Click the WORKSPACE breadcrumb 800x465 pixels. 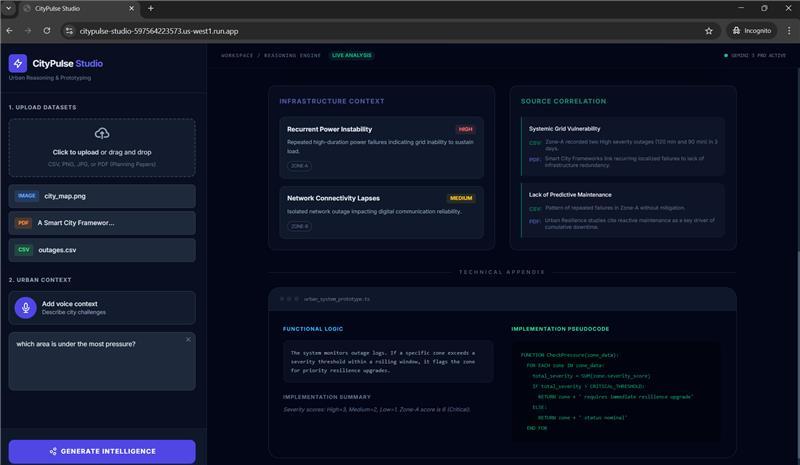click(x=237, y=55)
